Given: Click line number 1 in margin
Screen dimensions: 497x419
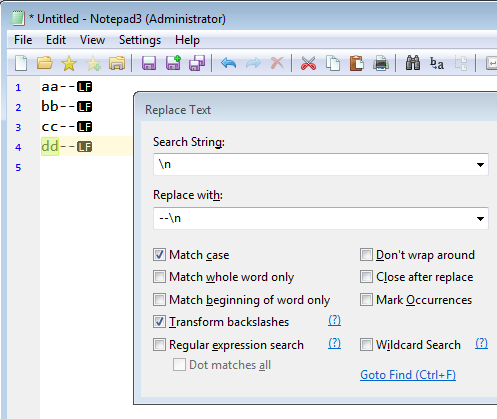Looking at the screenshot, I should [18, 88].
